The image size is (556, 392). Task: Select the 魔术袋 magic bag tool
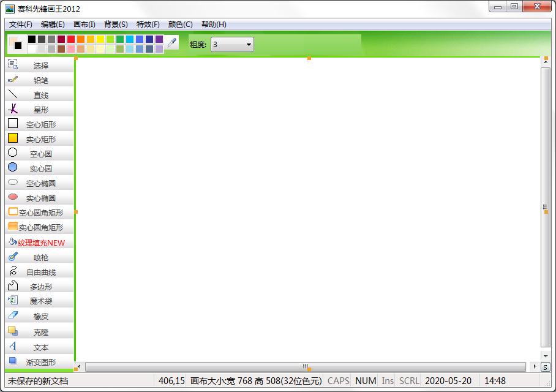39,301
